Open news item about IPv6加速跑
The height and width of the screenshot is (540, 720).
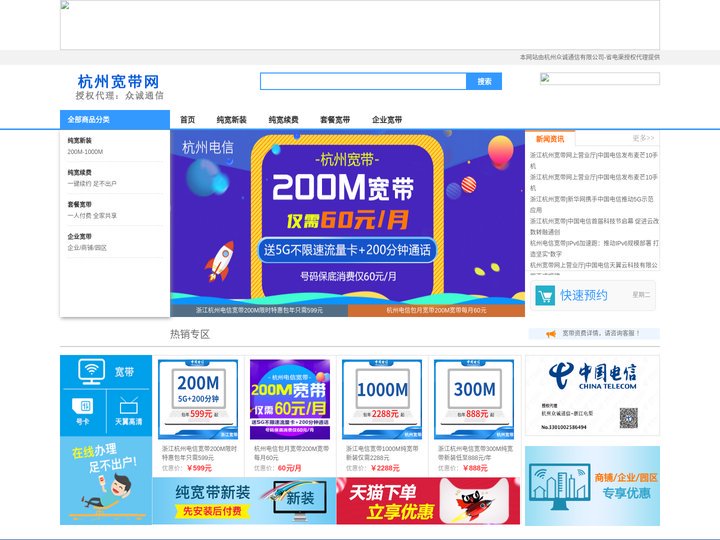click(x=594, y=248)
